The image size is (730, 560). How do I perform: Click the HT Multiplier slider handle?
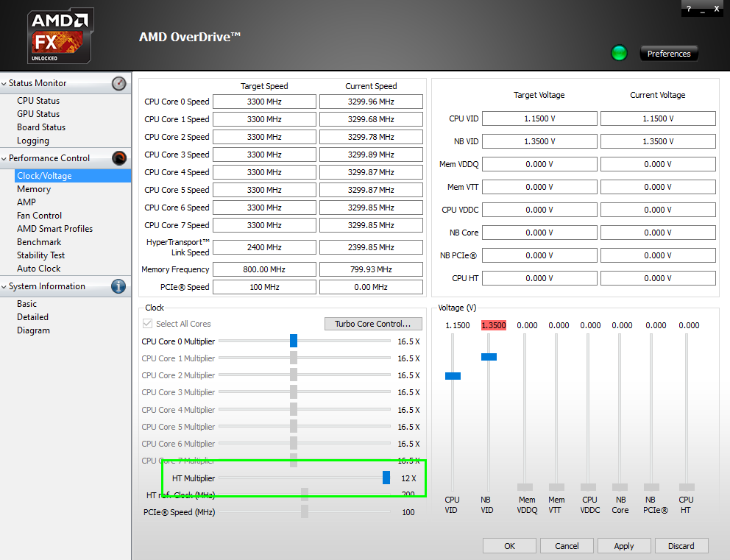(x=386, y=478)
